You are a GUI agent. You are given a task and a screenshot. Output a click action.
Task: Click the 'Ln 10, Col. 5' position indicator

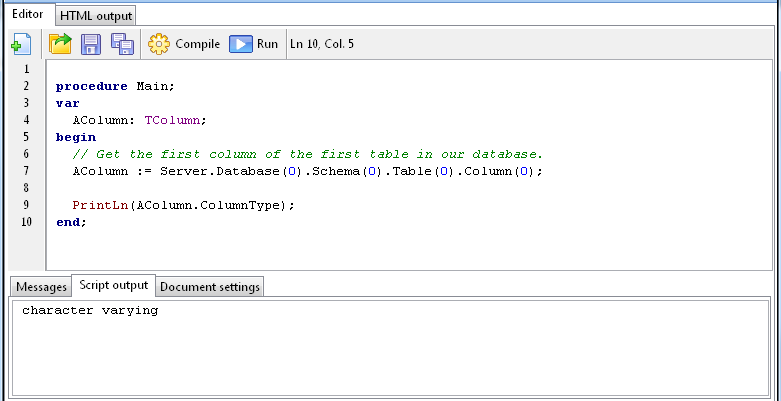322,44
